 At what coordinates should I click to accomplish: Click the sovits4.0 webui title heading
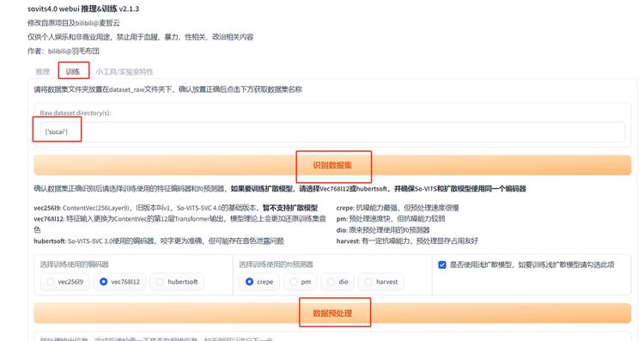[x=83, y=9]
